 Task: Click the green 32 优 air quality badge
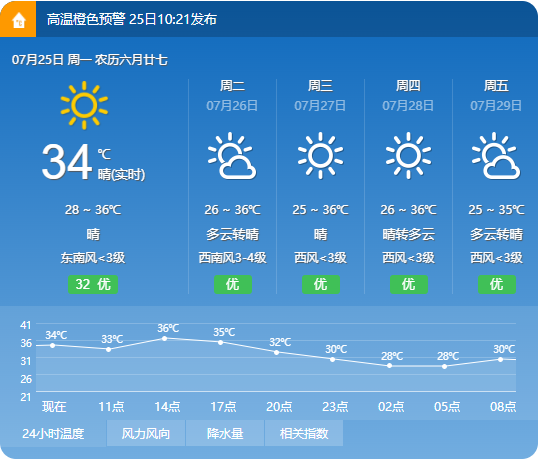click(x=93, y=284)
